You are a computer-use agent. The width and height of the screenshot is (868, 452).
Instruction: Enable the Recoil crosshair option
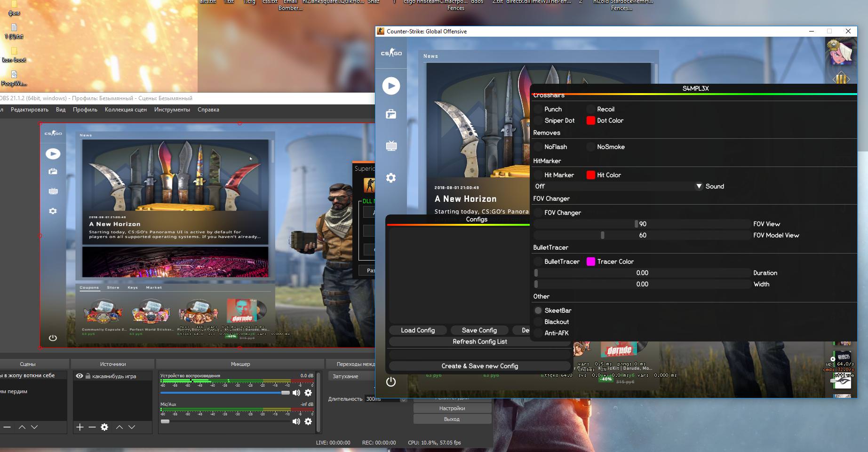coord(591,109)
